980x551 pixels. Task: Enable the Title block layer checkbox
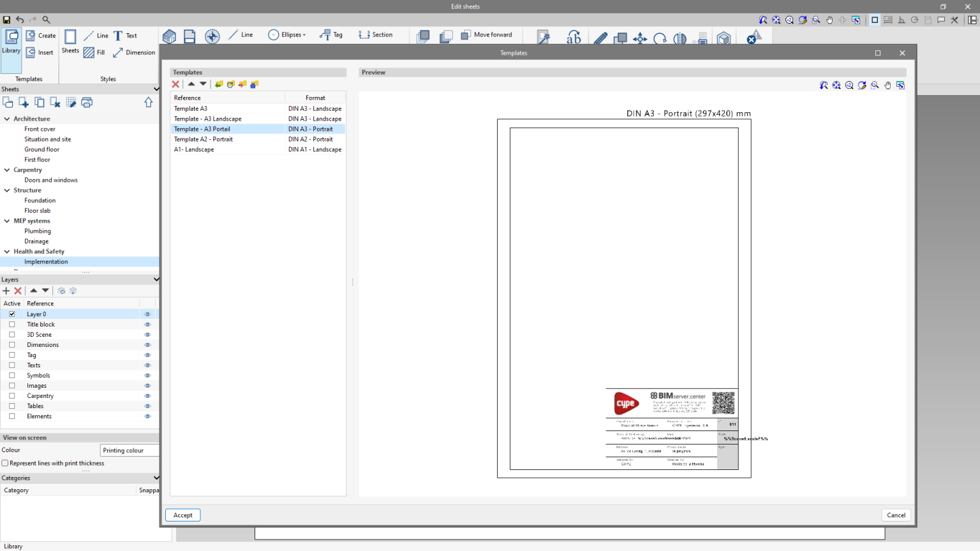11,324
